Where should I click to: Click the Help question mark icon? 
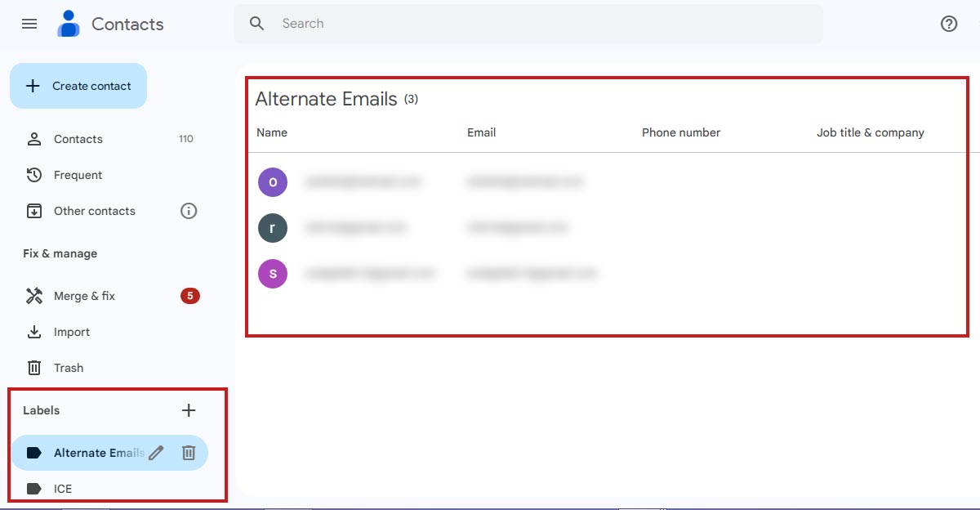(948, 24)
